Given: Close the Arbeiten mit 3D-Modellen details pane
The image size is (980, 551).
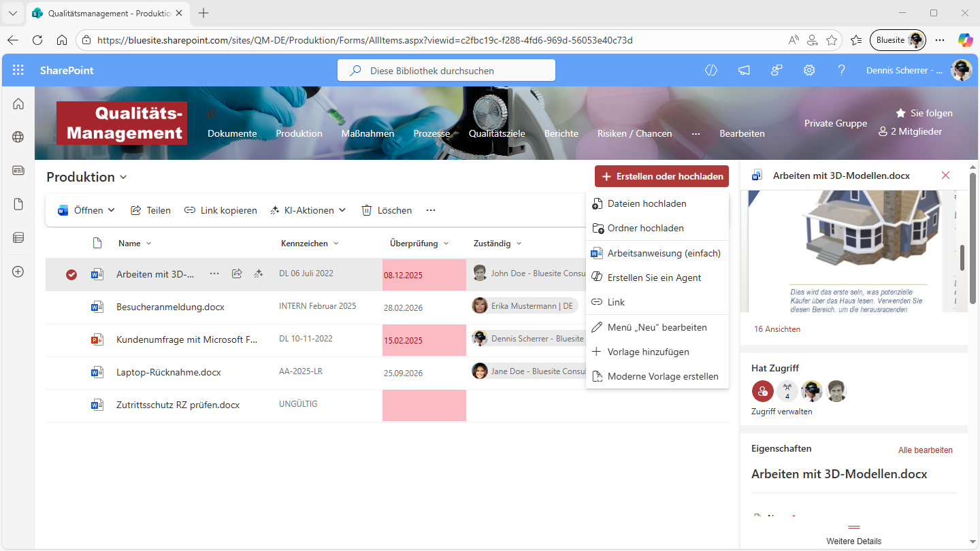Looking at the screenshot, I should click(945, 176).
